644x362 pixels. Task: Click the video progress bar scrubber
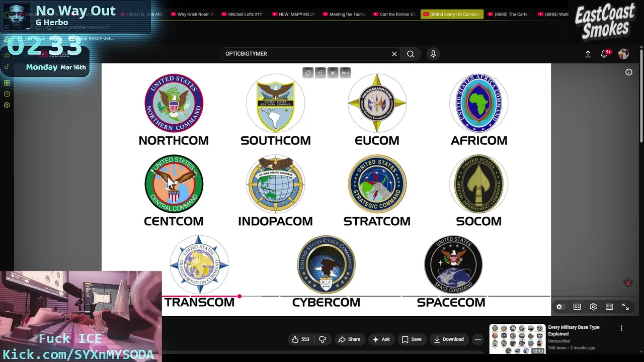tap(239, 297)
